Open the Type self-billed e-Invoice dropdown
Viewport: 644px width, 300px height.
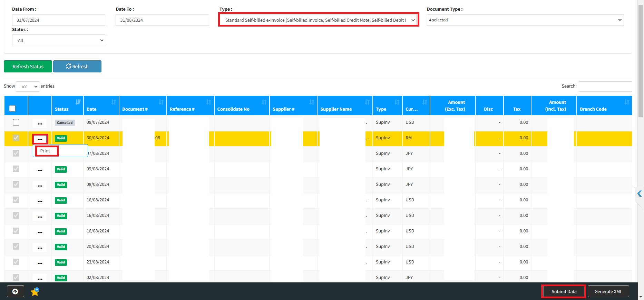coord(319,20)
